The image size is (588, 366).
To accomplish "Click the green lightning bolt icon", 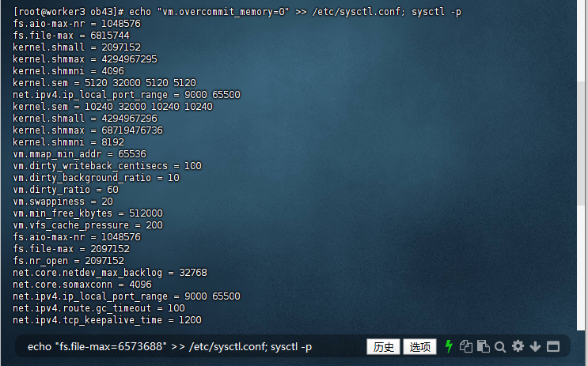I will click(x=449, y=346).
